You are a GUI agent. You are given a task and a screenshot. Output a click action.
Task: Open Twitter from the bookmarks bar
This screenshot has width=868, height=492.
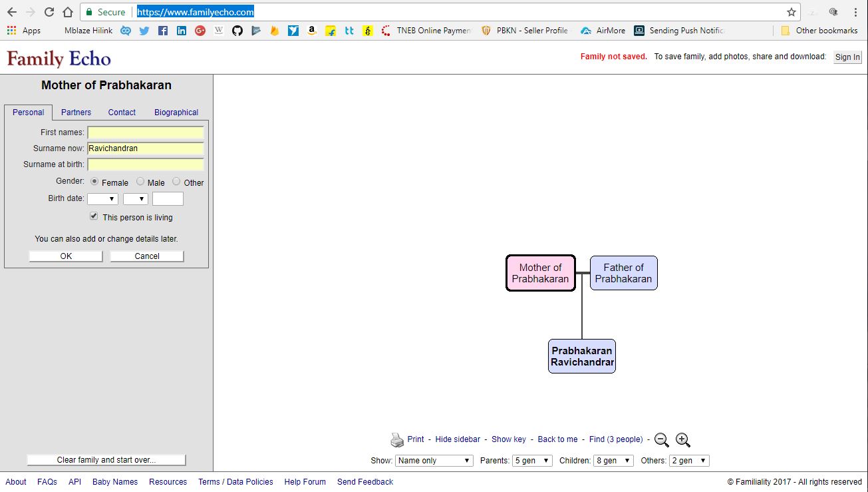[x=144, y=30]
